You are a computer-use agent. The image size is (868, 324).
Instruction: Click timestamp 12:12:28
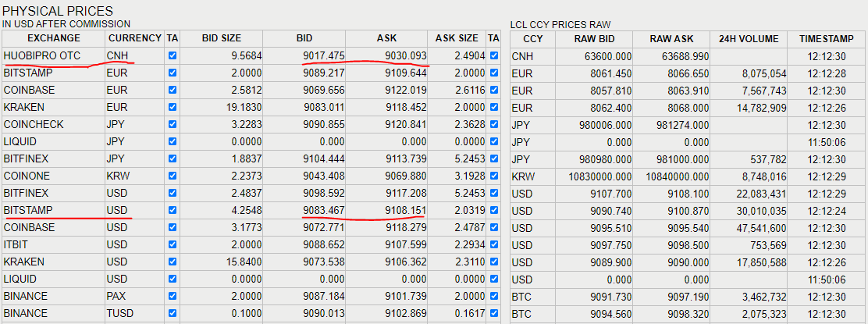(x=827, y=73)
